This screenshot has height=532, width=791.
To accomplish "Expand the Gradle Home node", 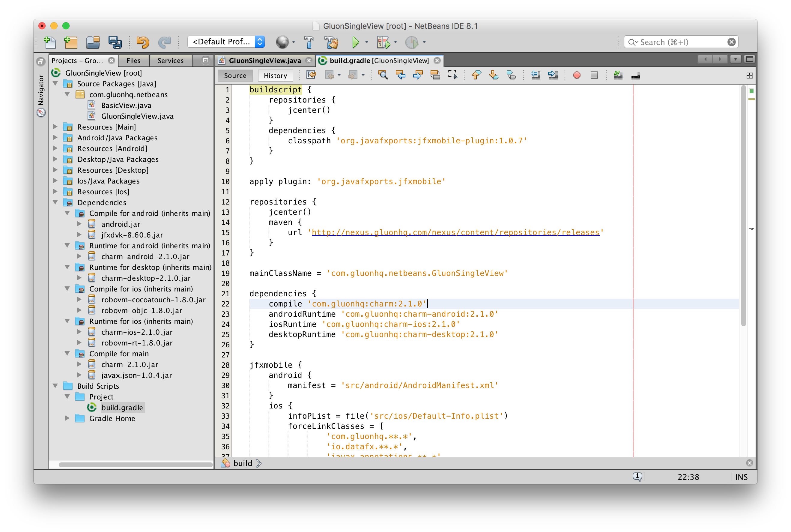I will pos(67,418).
